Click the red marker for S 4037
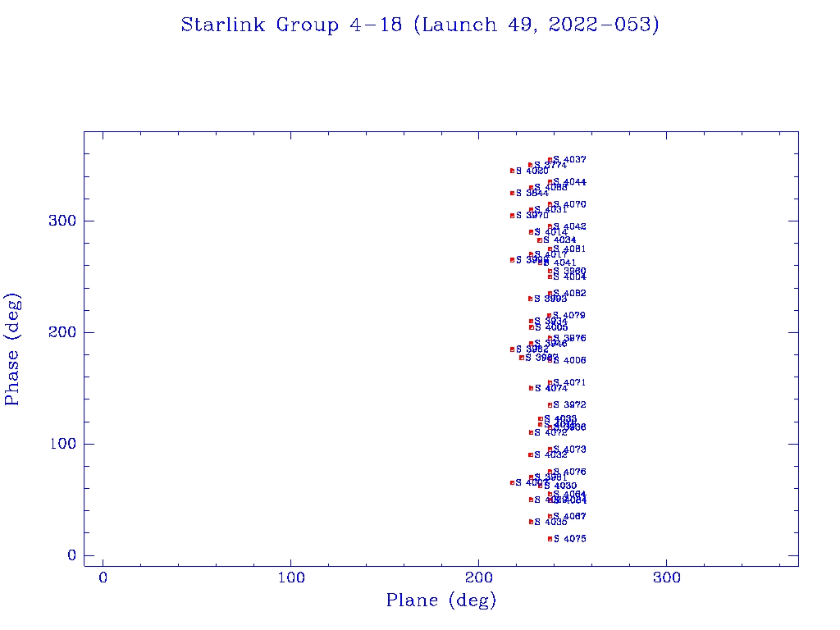The height and width of the screenshot is (630, 840). click(x=550, y=160)
